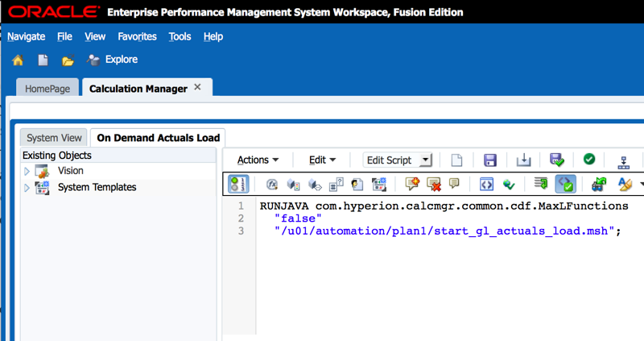Close the Calculation Manager tab

[x=197, y=87]
